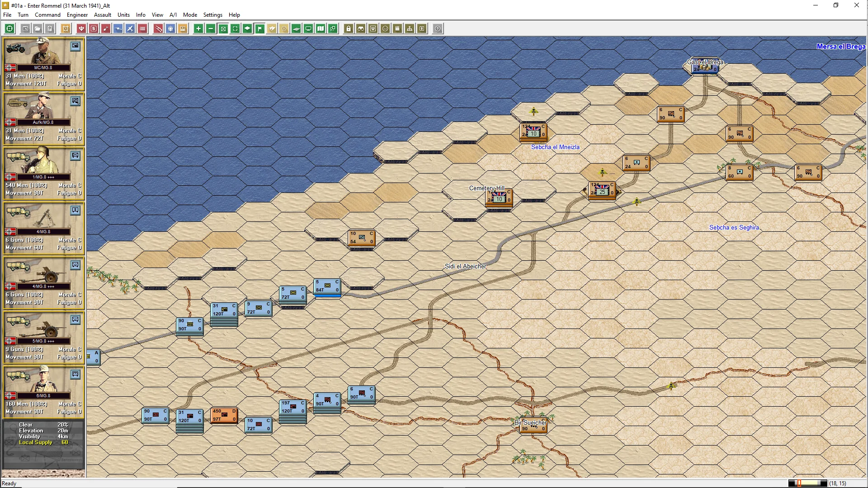The image size is (868, 488).
Task: Click the zoom out minus toolbar icon
Action: pyautogui.click(x=211, y=28)
